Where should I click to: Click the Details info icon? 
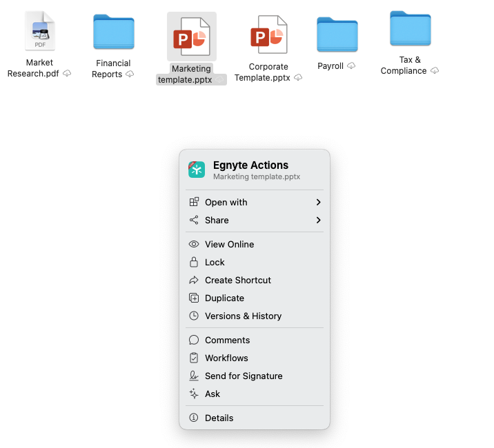click(194, 418)
